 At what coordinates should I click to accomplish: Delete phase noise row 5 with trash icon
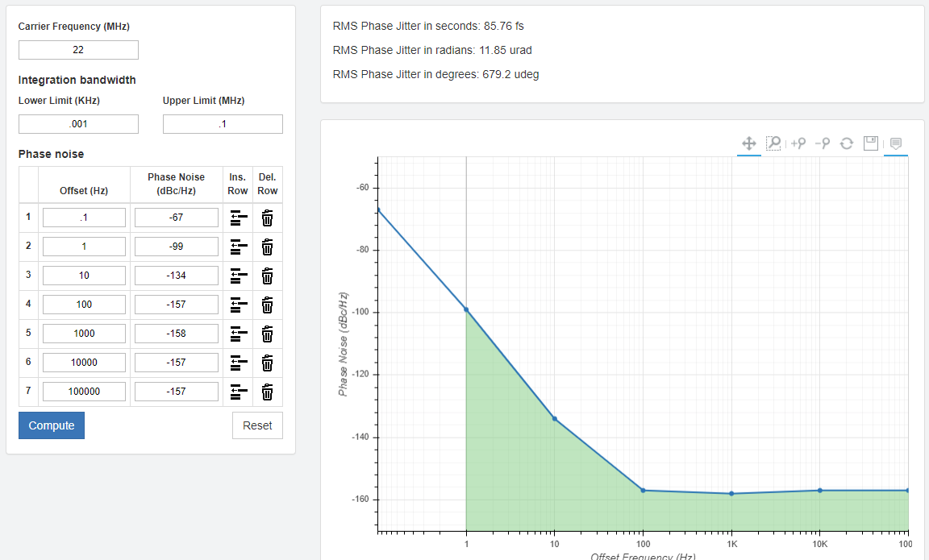tap(267, 334)
